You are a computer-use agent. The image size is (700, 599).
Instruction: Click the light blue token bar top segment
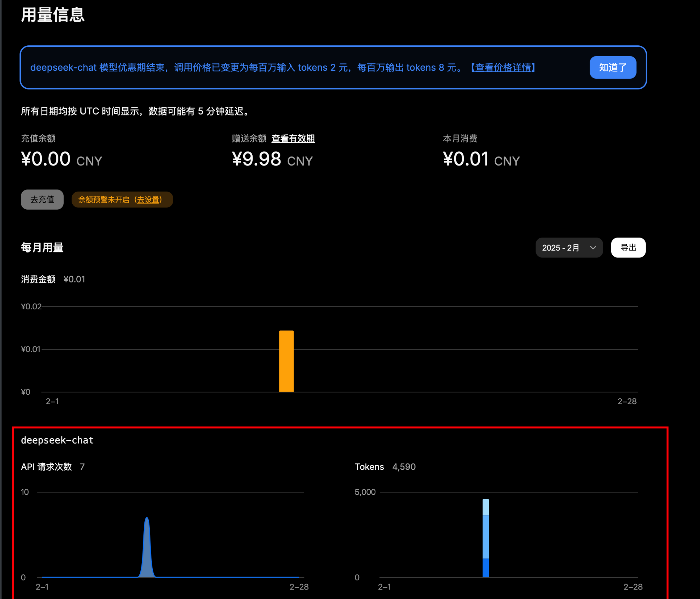485,507
